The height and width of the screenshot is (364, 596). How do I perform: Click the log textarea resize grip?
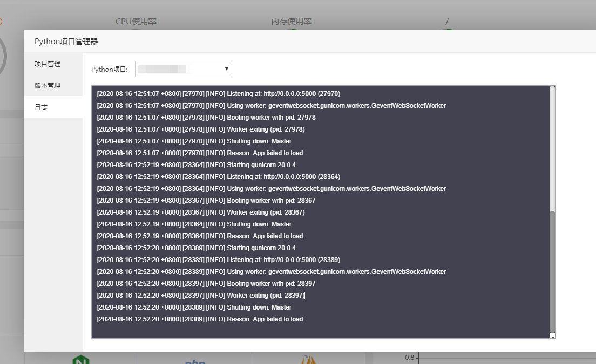tap(553, 336)
